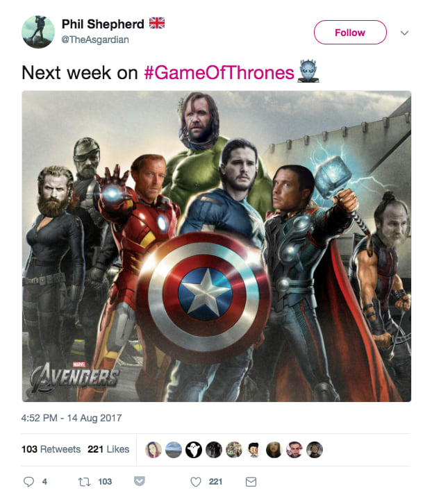432x504 pixels.
Task: Click the envelope direct message icon
Action: pyautogui.click(x=251, y=482)
